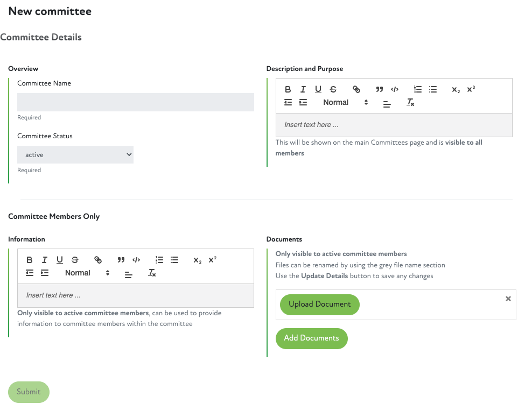
Task: Toggle underline in Information editor
Action: click(x=60, y=260)
